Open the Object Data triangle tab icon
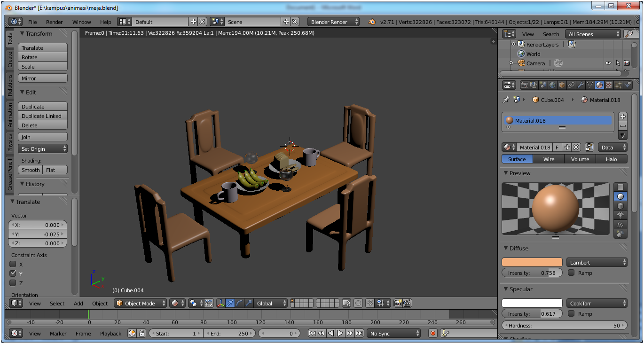The width and height of the screenshot is (644, 343). coord(590,85)
